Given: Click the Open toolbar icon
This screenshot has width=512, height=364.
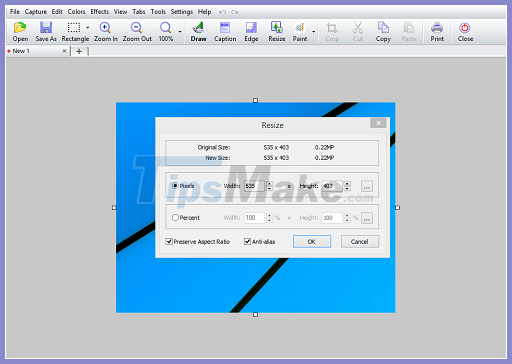Looking at the screenshot, I should pos(20,28).
